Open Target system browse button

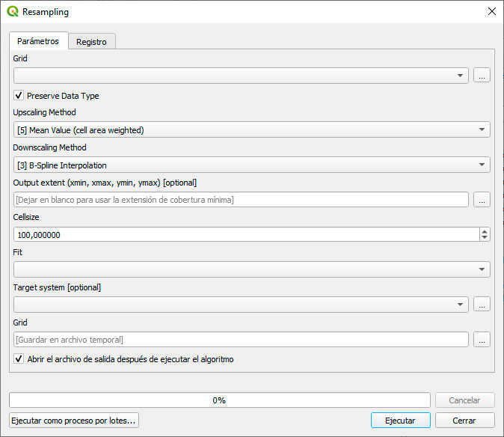[x=482, y=305]
